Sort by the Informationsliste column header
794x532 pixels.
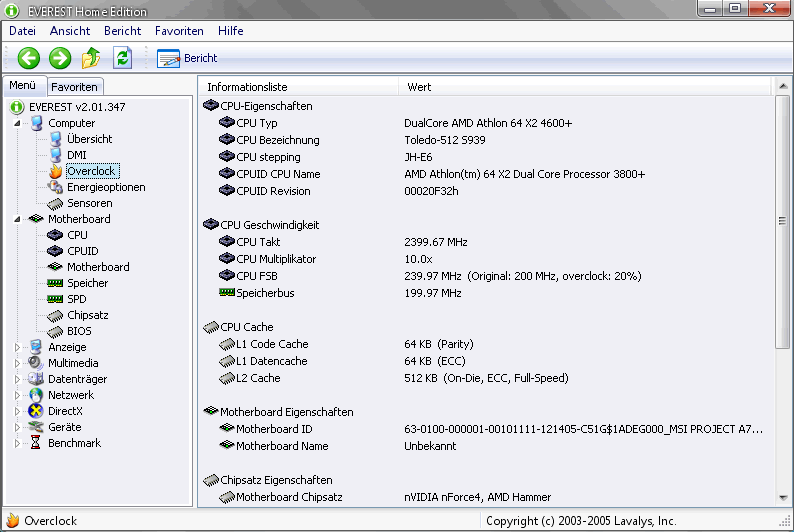299,87
